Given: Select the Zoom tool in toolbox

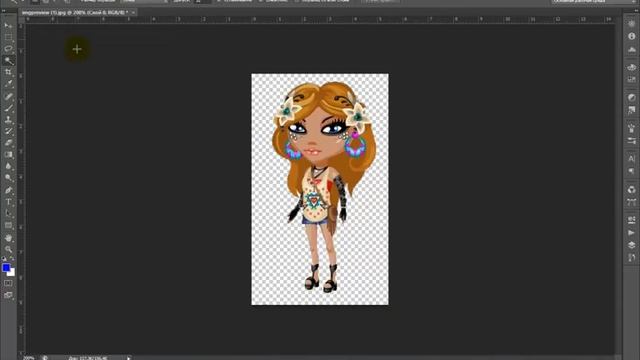Looking at the screenshot, I should coord(8,249).
